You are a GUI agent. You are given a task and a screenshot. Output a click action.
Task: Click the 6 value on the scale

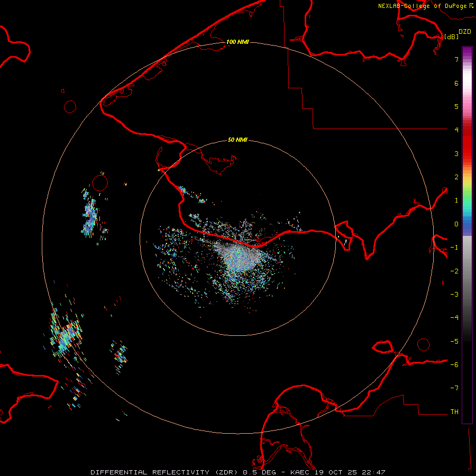[456, 83]
